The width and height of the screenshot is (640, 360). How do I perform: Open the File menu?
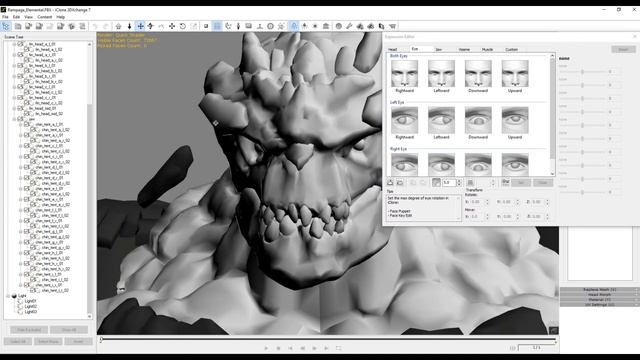pyautogui.click(x=5, y=17)
